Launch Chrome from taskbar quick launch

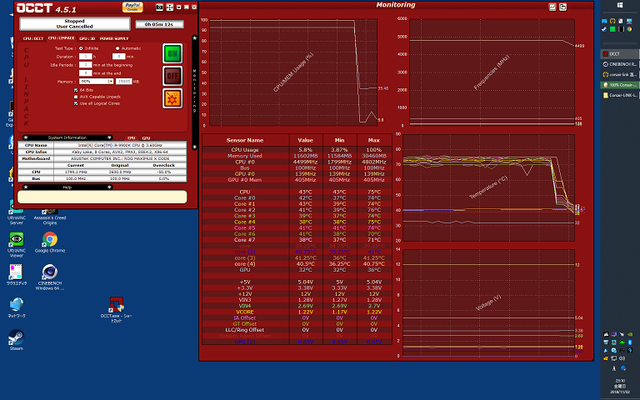(x=630, y=29)
